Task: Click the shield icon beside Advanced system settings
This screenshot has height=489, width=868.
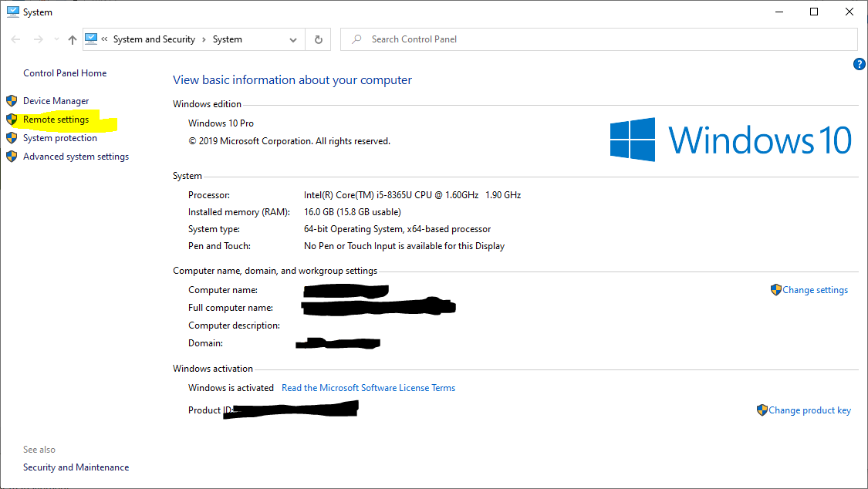Action: [12, 157]
